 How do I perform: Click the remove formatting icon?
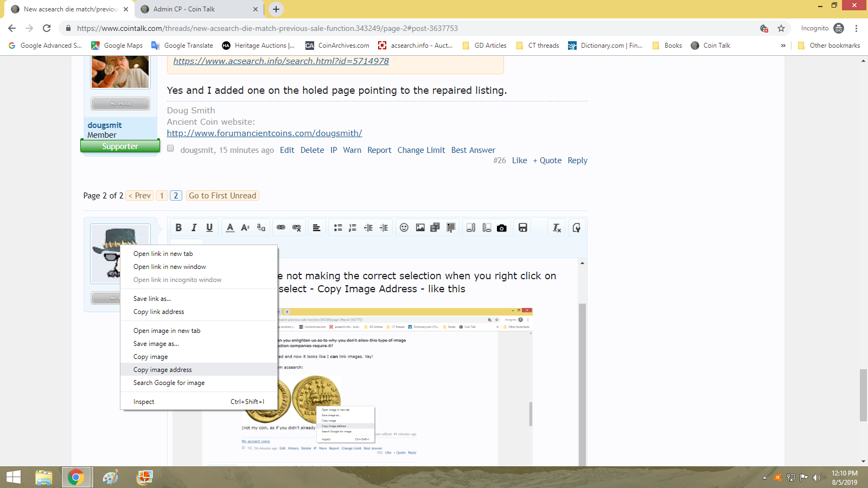(557, 228)
